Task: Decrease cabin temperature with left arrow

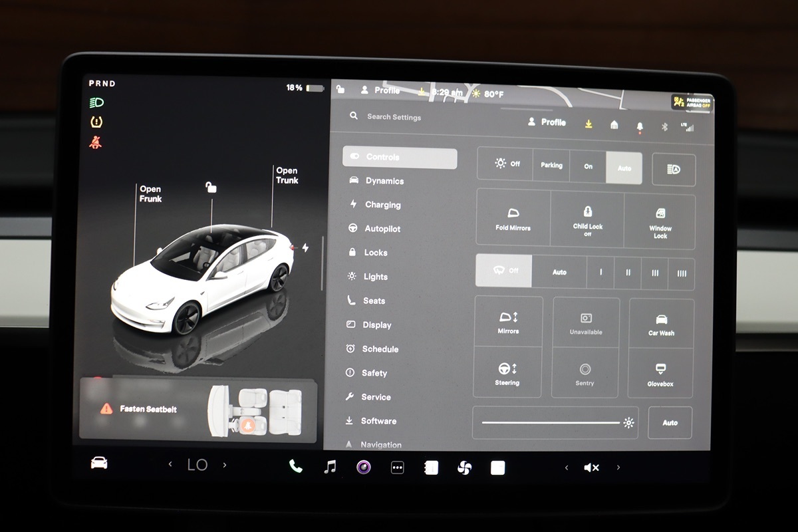Action: pyautogui.click(x=170, y=464)
